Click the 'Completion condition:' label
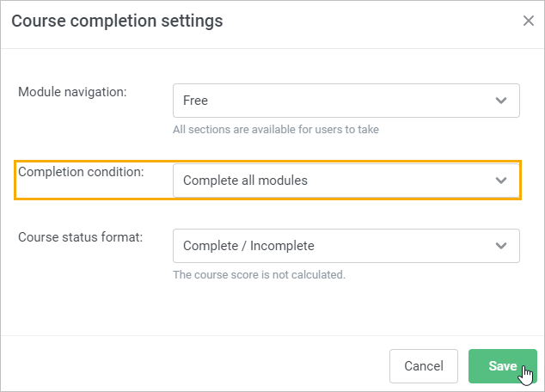This screenshot has width=545, height=392. (x=81, y=172)
